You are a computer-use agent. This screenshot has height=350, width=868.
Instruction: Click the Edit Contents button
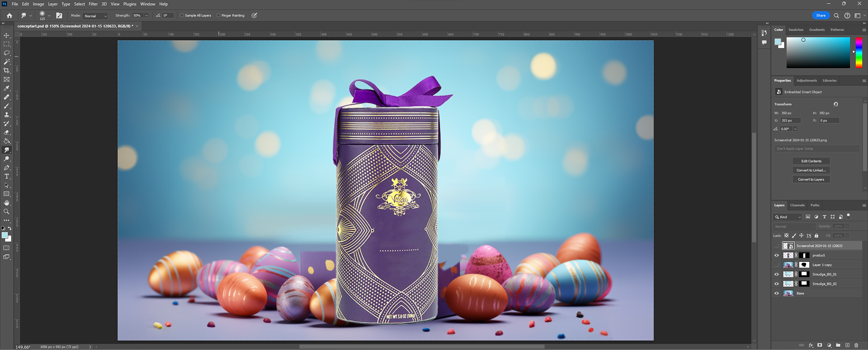(x=811, y=161)
